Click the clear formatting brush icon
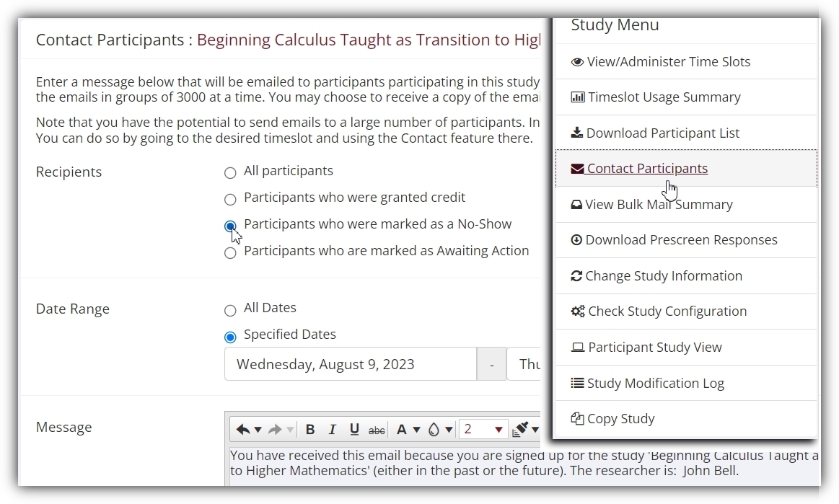 pyautogui.click(x=520, y=429)
